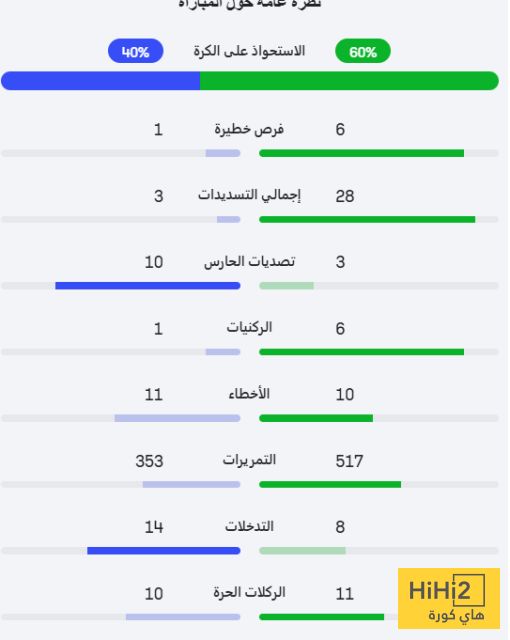Click the green bar for 28 shots
Screen dimensions: 510x640
tap(367, 220)
